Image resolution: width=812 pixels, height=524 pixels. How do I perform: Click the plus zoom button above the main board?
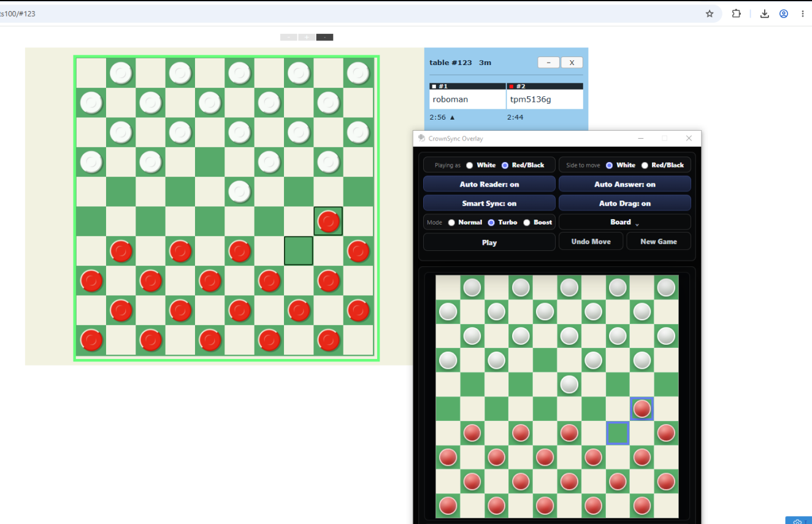(307, 37)
